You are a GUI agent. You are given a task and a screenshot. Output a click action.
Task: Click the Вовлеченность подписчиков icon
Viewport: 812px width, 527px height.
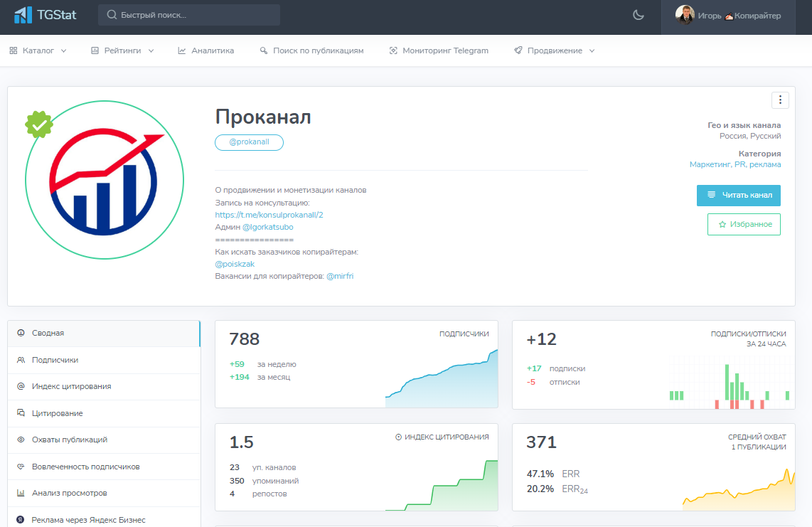21,467
